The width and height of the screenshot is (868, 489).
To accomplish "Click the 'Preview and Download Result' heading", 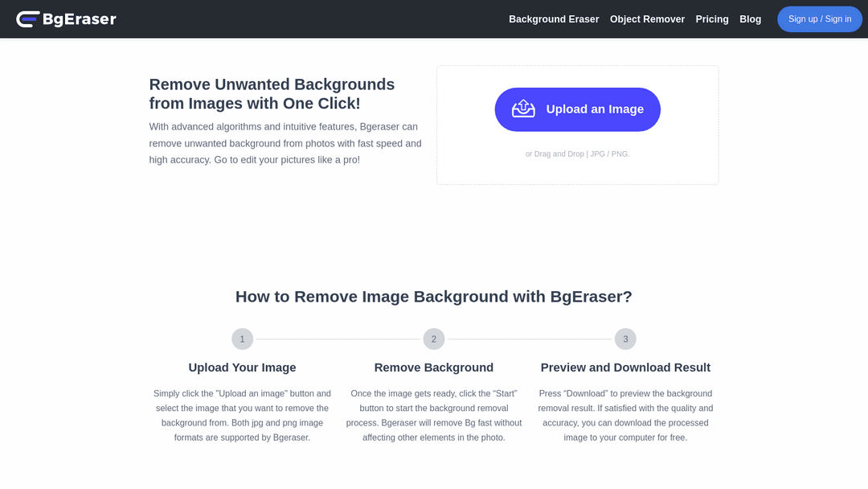I will [x=625, y=368].
